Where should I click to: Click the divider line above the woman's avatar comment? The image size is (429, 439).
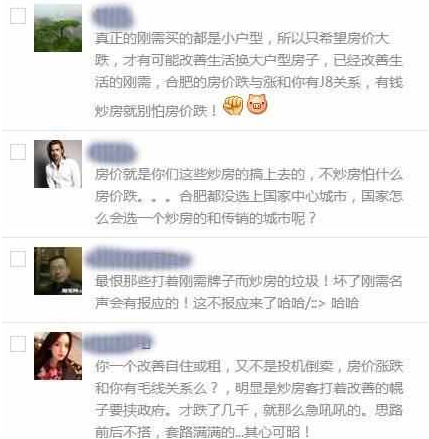point(215,323)
